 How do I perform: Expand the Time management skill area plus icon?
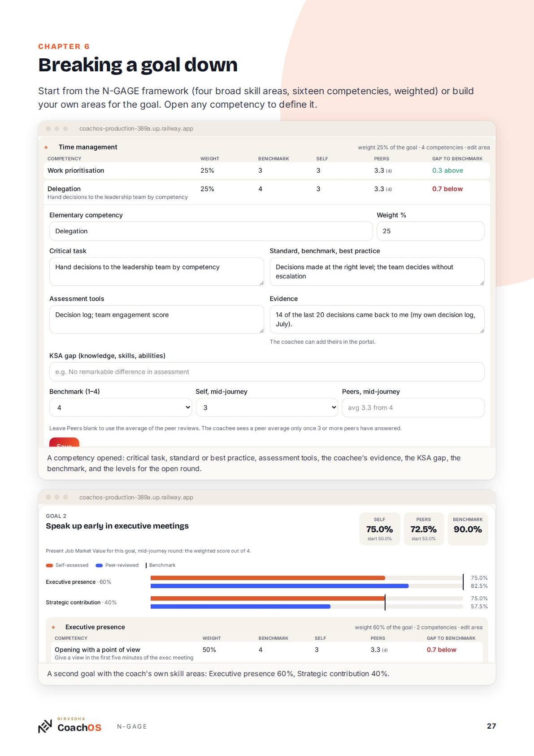coord(46,147)
